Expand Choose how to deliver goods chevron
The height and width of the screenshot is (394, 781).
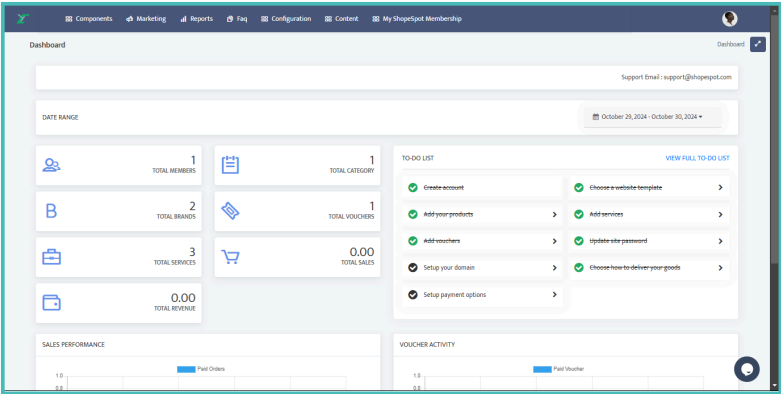click(720, 268)
